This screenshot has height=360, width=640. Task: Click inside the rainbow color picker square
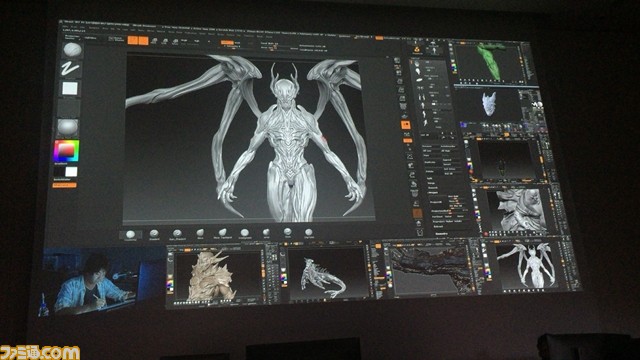pyautogui.click(x=66, y=151)
